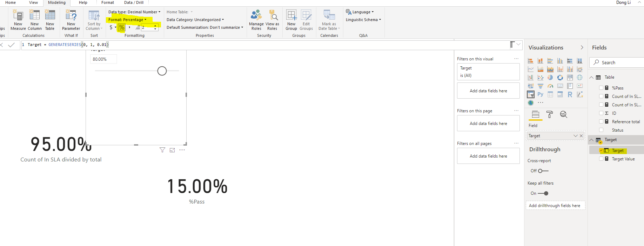Viewport: 644px width, 246px height.
Task: Open Linguistic Schema dropdown
Action: coord(363,20)
